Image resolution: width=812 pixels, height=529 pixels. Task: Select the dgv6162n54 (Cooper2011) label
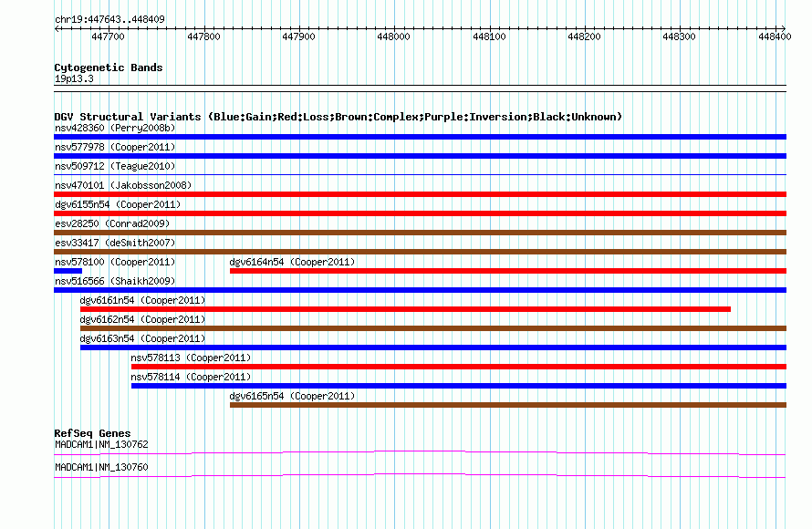coord(142,319)
